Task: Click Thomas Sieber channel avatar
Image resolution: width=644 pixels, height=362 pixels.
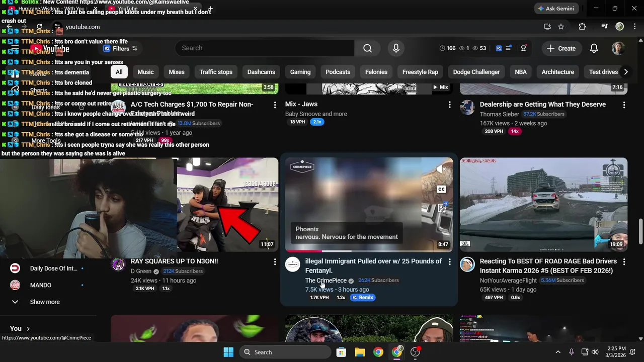Action: click(x=467, y=108)
